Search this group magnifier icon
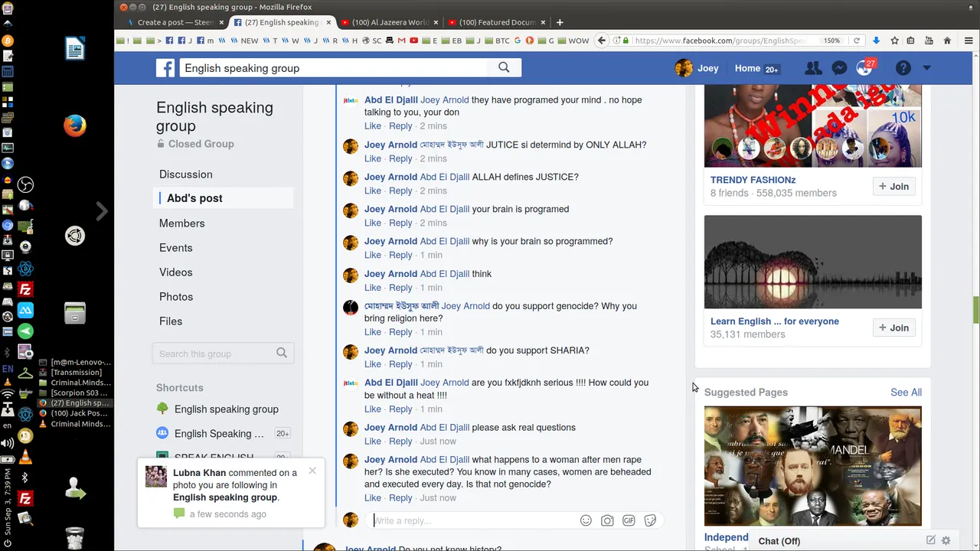980x551 pixels. coord(282,353)
